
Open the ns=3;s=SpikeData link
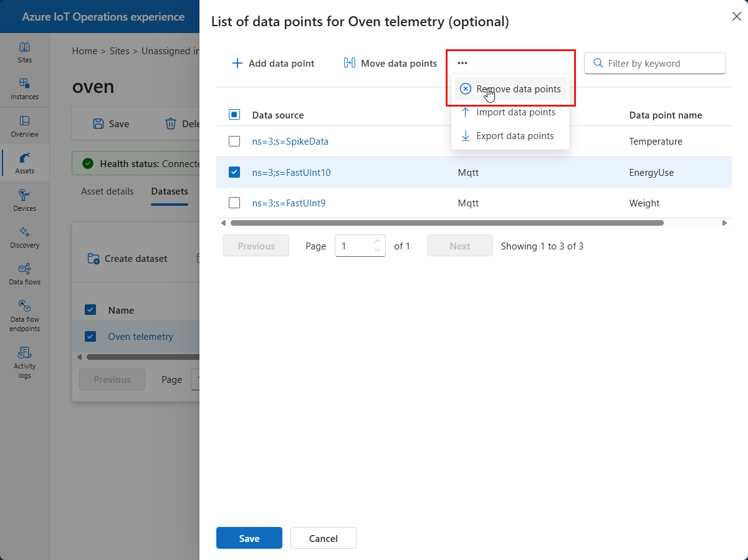click(x=290, y=142)
